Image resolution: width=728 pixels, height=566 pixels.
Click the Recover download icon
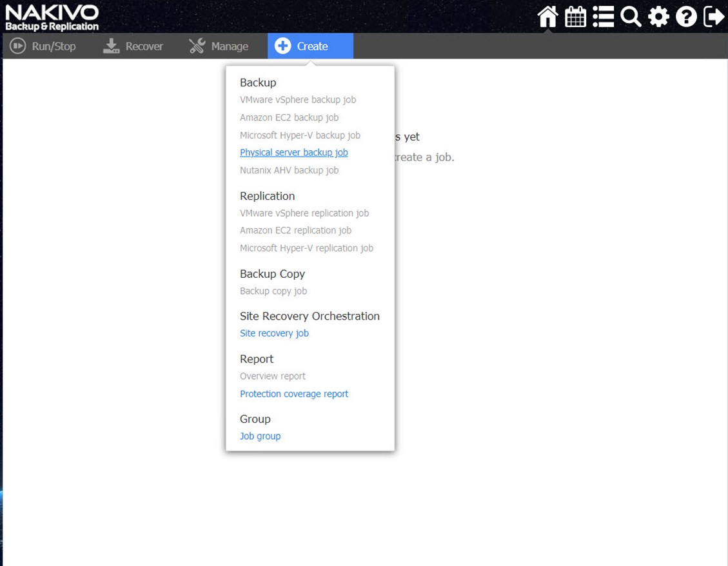click(x=111, y=46)
